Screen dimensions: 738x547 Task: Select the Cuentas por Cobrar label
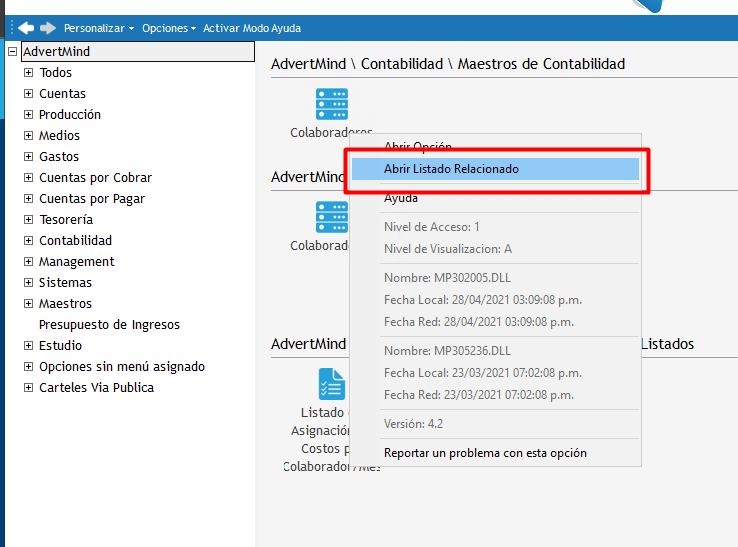[96, 177]
